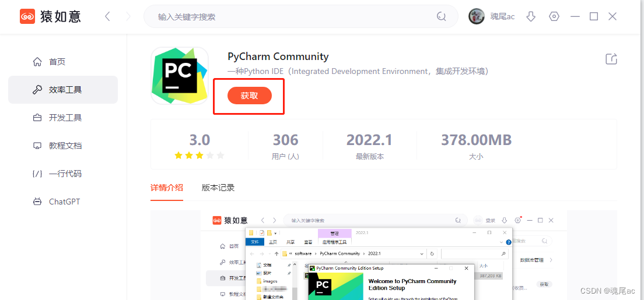Click the PyCharm Community title
This screenshot has height=300, width=644.
(x=278, y=57)
